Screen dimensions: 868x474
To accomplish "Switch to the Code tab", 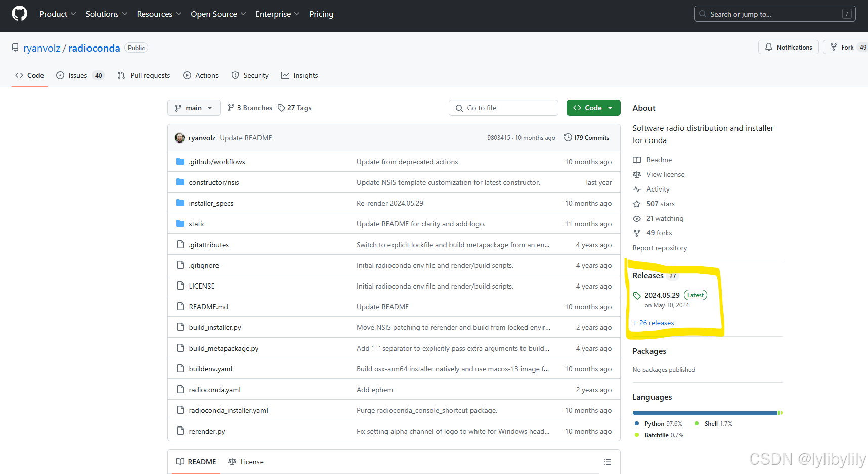I will 30,75.
